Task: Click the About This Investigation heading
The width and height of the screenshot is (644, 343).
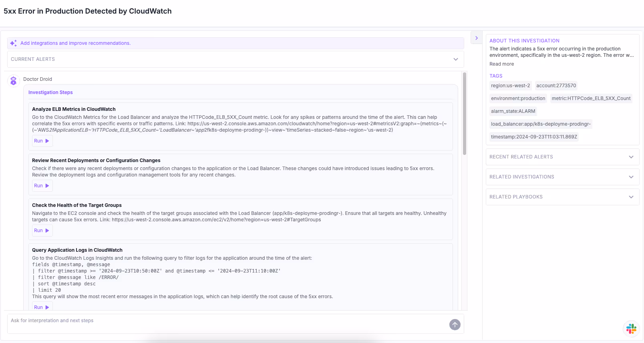Action: coord(524,41)
